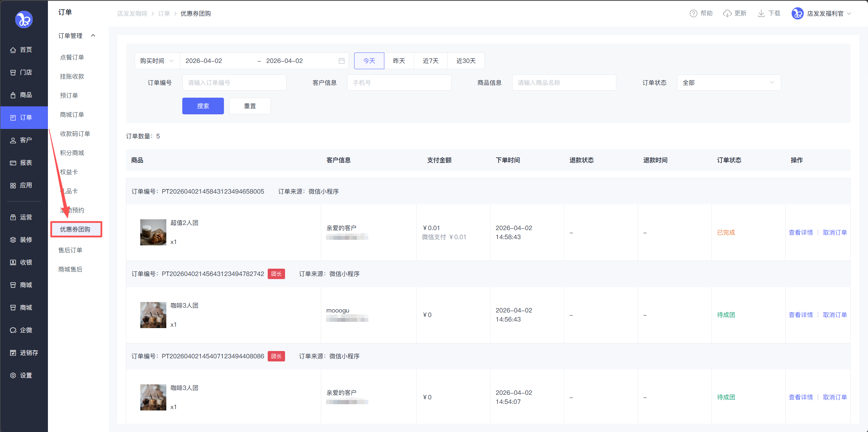Open the 点餐订单 submenu item
Viewport: 868px width, 432px height.
pyautogui.click(x=72, y=57)
